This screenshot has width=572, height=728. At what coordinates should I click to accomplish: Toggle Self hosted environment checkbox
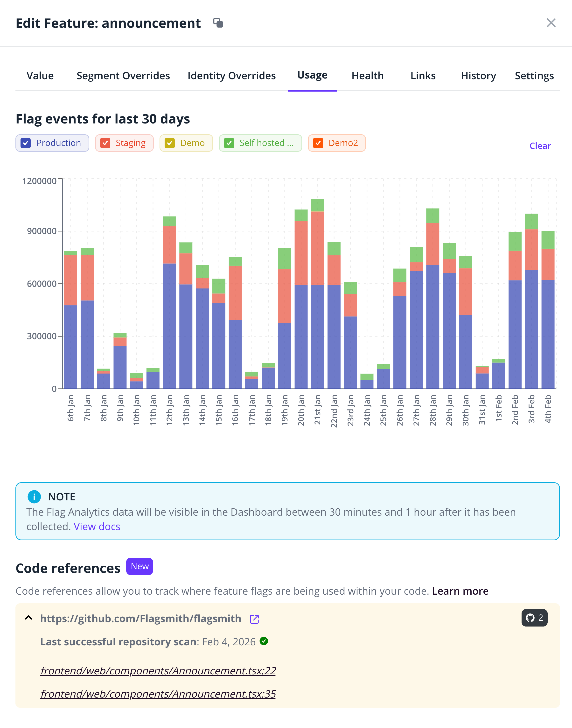tap(229, 143)
